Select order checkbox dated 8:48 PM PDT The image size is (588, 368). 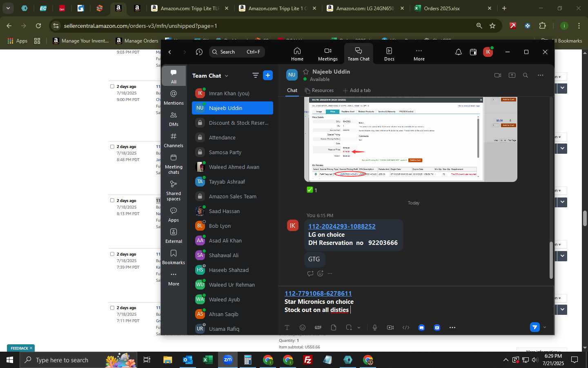coord(112,147)
